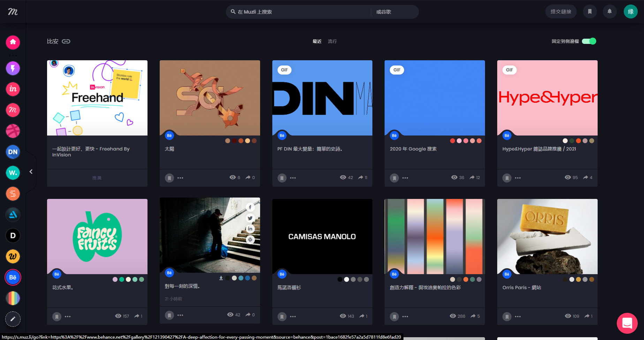Open the 'CAMISAS MANOLO' thumbnail
This screenshot has width=644, height=340.
(x=322, y=237)
